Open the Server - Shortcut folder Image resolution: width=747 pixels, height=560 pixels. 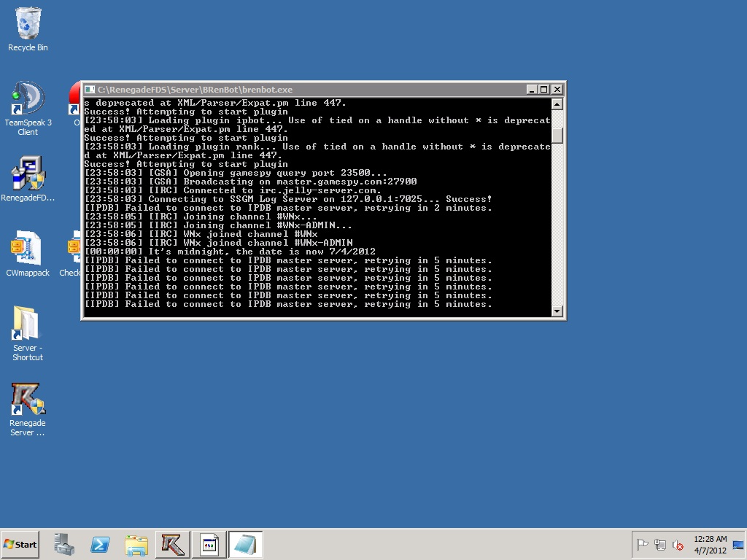click(x=28, y=325)
